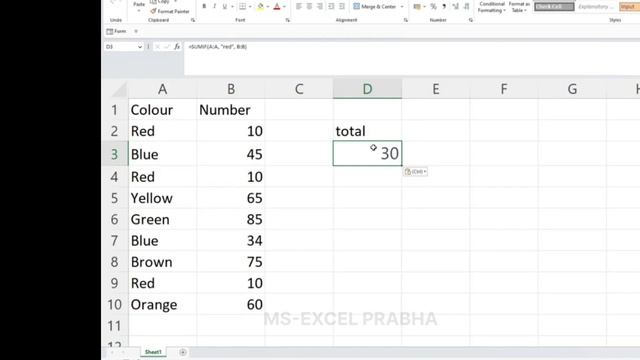Image resolution: width=640 pixels, height=360 pixels.
Task: Click the Cancel X icon in formula bar
Action: coord(158,47)
